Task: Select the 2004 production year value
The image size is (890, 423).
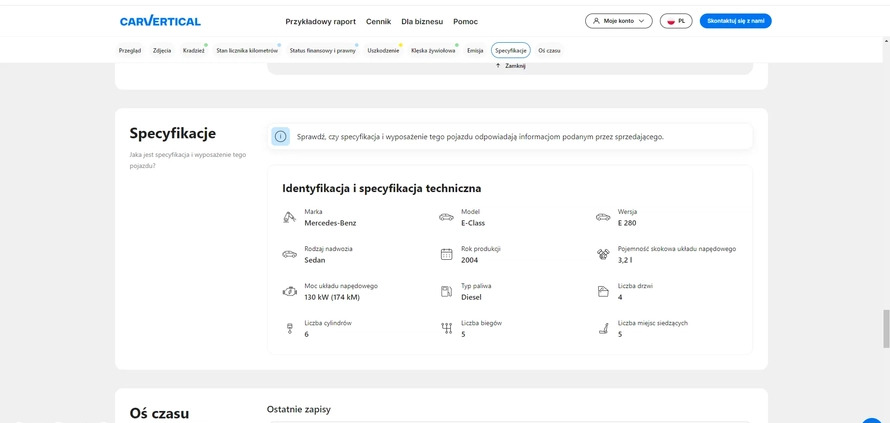Action: (469, 260)
